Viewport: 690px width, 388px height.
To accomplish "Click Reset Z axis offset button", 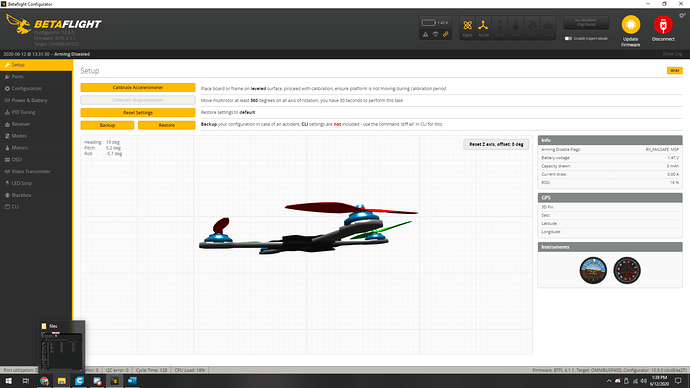I will point(496,144).
